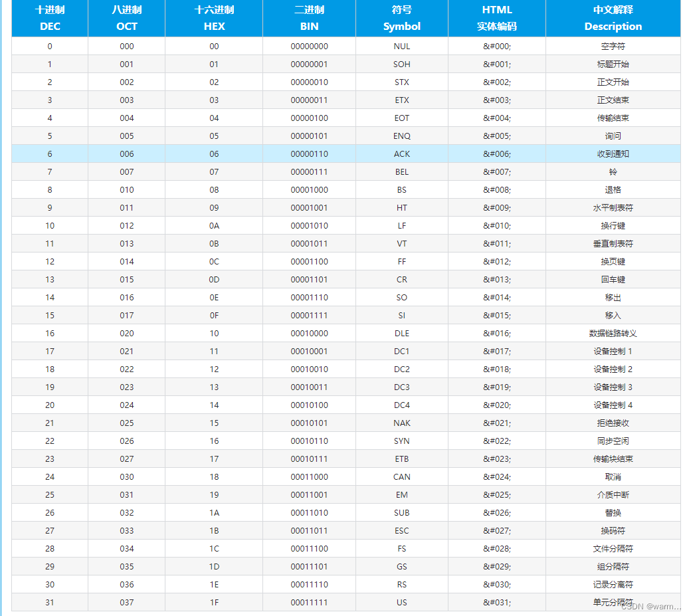Select the NUL symbol cell
The width and height of the screenshot is (691, 616).
402,47
